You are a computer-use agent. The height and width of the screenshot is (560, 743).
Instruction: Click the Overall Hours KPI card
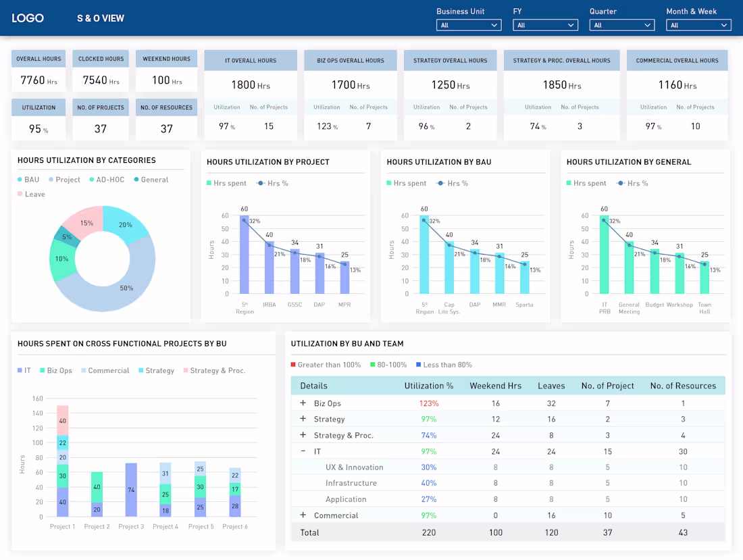(39, 70)
